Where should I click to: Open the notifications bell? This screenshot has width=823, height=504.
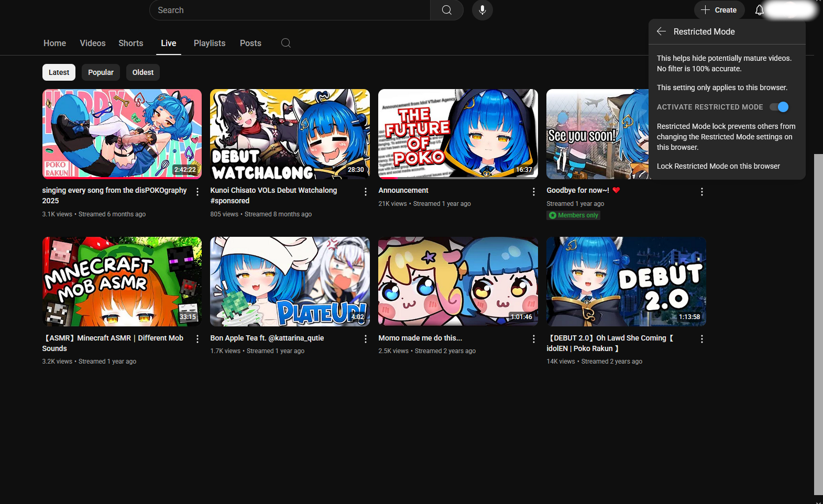(x=759, y=10)
